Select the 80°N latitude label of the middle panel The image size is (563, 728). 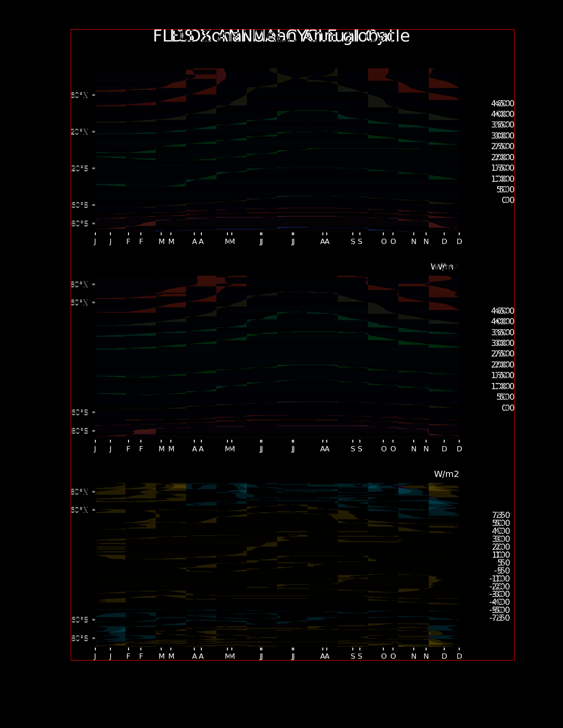[x=79, y=285]
